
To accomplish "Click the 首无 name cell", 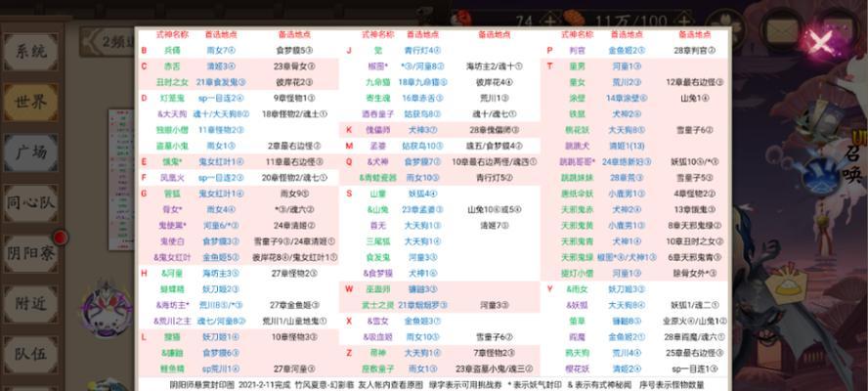I will pyautogui.click(x=378, y=226).
